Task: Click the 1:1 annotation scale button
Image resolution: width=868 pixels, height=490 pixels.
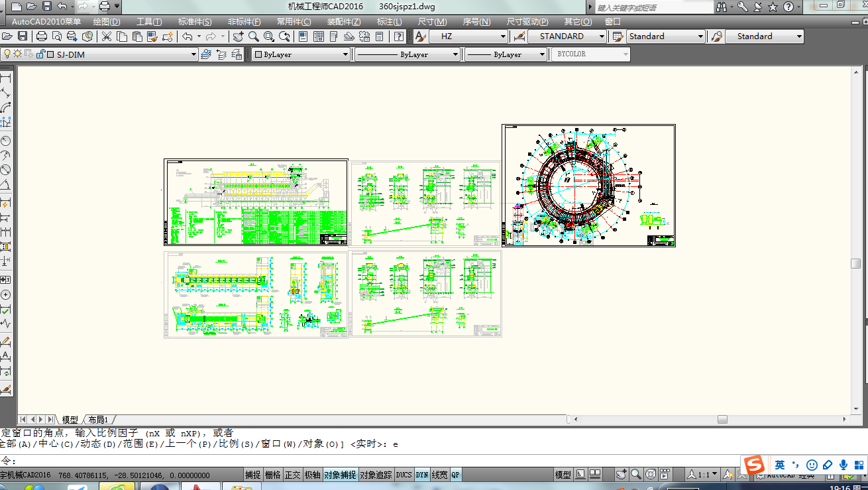Action: tap(704, 475)
